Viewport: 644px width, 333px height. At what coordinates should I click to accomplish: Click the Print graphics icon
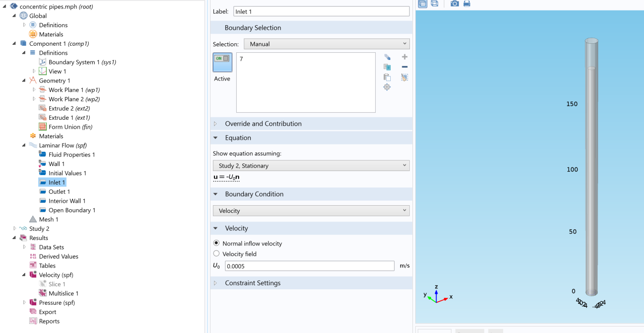tap(467, 4)
